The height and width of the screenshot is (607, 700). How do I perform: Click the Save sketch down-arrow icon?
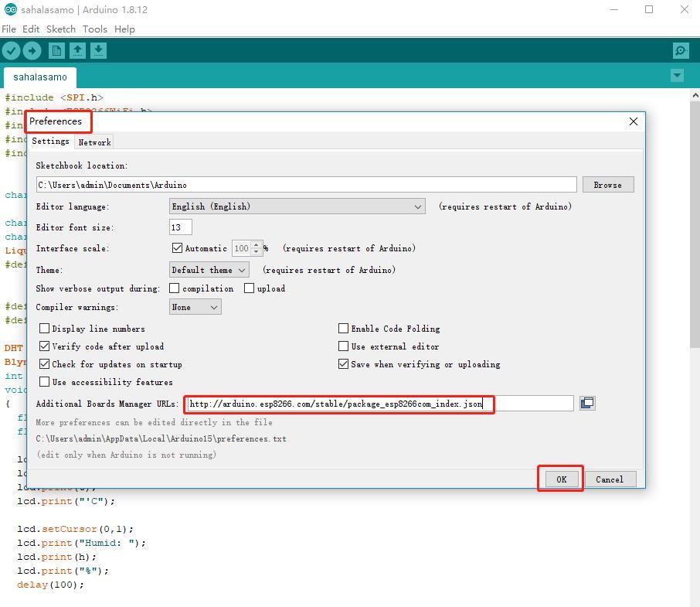tap(98, 50)
